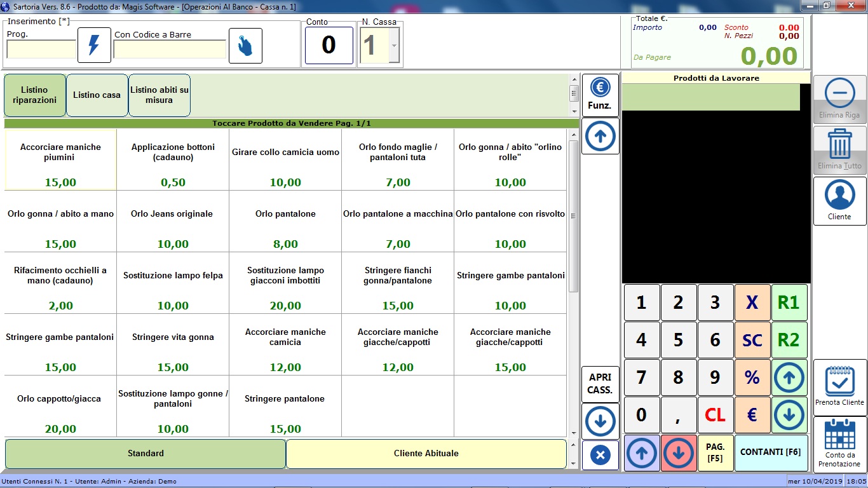The width and height of the screenshot is (868, 488).
Task: Select Listino riparazioni tab
Action: pos(34,95)
